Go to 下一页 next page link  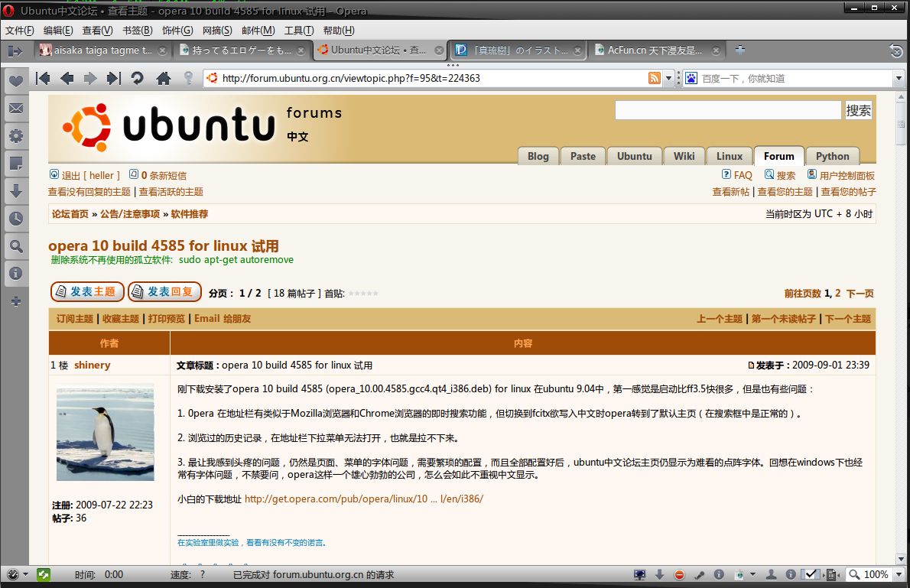860,294
